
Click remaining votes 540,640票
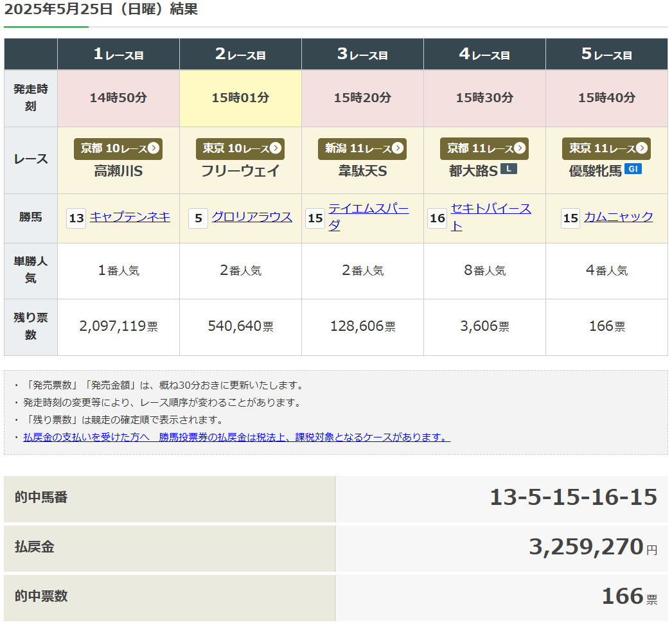pyautogui.click(x=240, y=326)
